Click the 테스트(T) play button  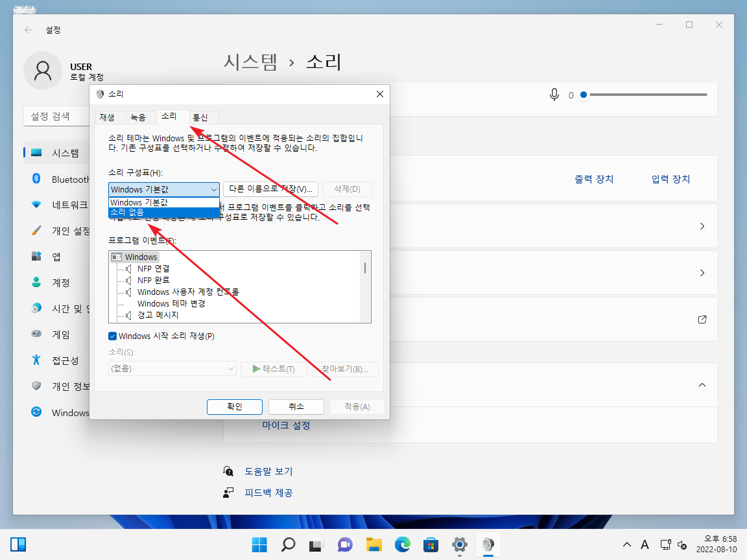tap(274, 369)
